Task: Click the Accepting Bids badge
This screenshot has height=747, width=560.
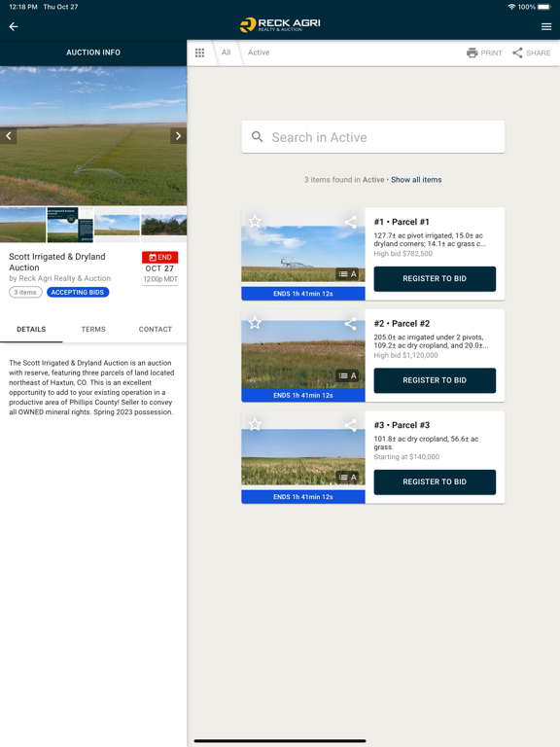Action: 78,292
